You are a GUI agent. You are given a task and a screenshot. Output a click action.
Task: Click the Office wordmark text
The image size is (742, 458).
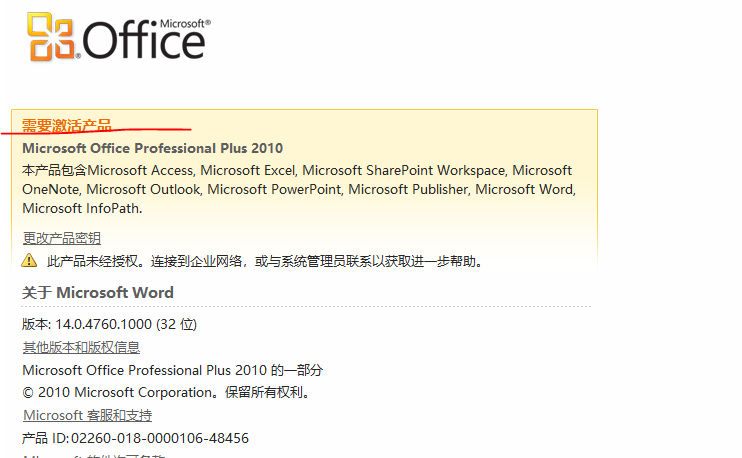click(144, 41)
